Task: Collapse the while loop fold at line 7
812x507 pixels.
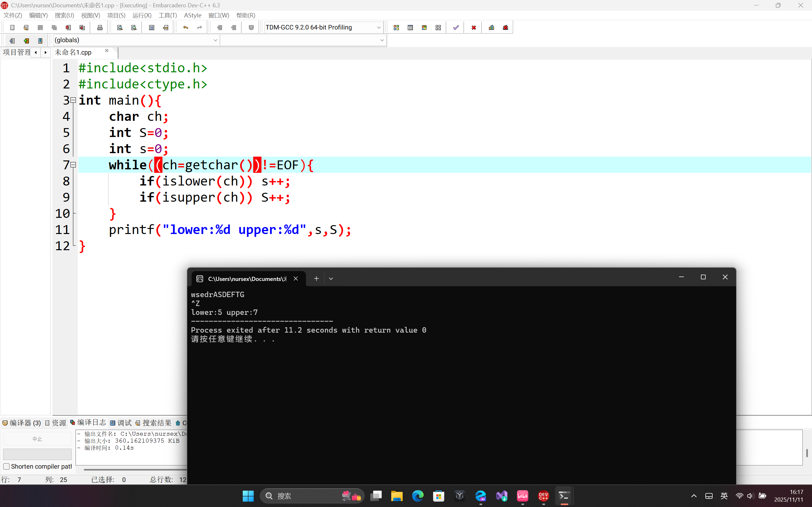Action: tap(73, 165)
